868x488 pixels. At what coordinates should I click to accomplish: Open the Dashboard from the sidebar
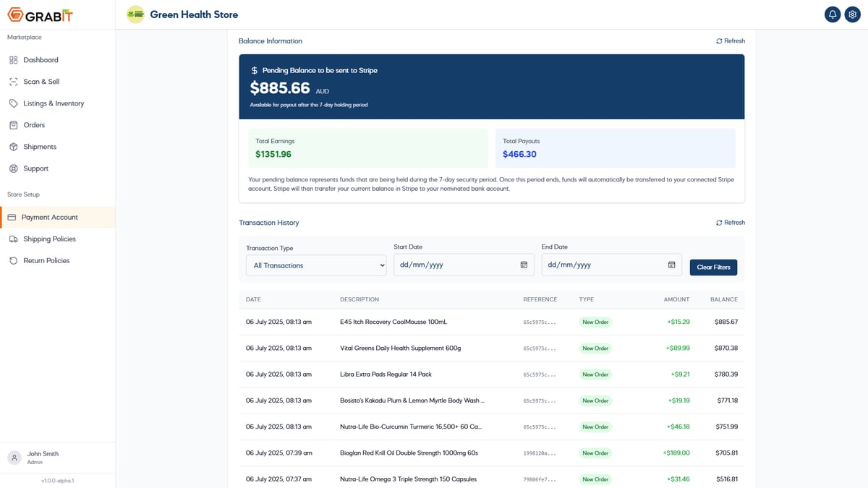click(x=40, y=59)
